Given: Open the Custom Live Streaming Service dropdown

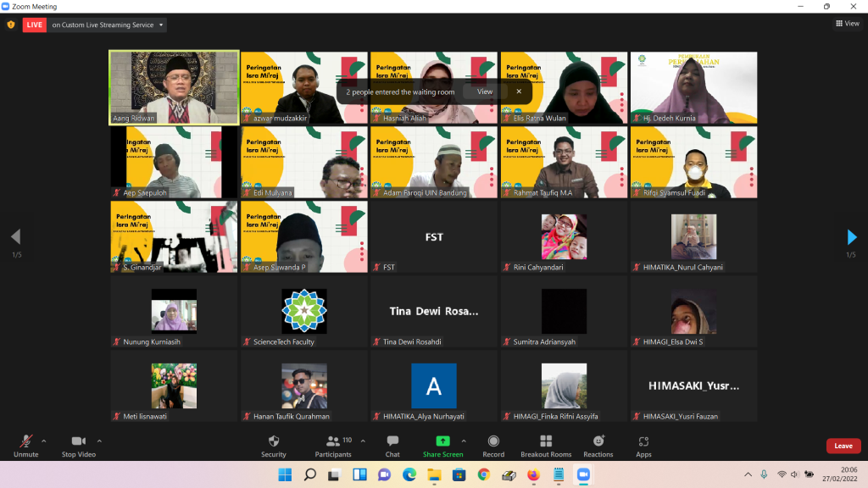Looking at the screenshot, I should (107, 25).
